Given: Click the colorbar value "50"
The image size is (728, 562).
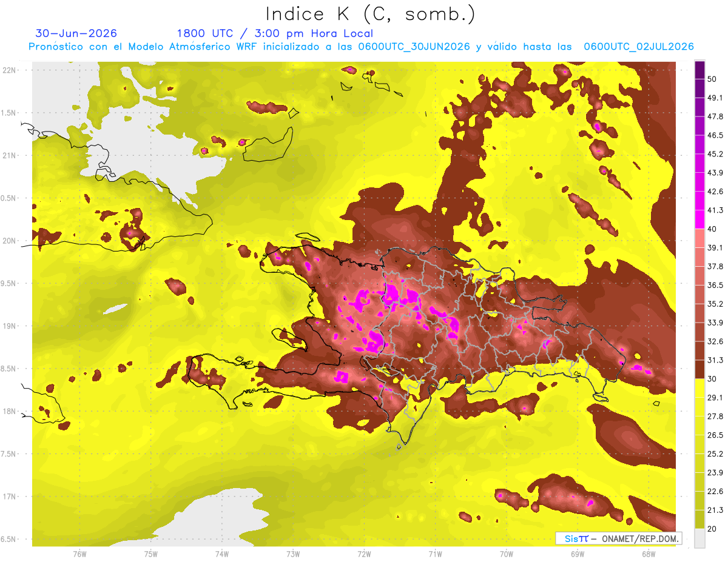Looking at the screenshot, I should point(712,79).
